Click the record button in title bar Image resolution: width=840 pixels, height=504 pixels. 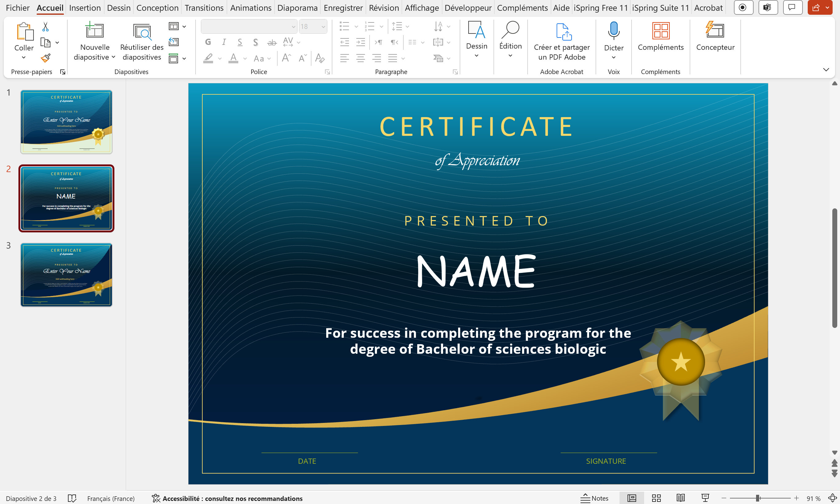(x=743, y=7)
